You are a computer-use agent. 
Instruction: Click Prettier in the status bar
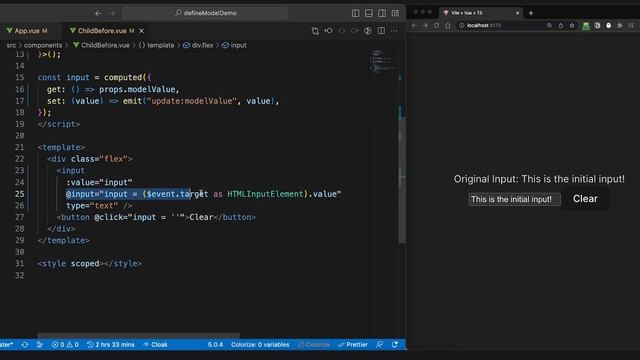[x=353, y=344]
